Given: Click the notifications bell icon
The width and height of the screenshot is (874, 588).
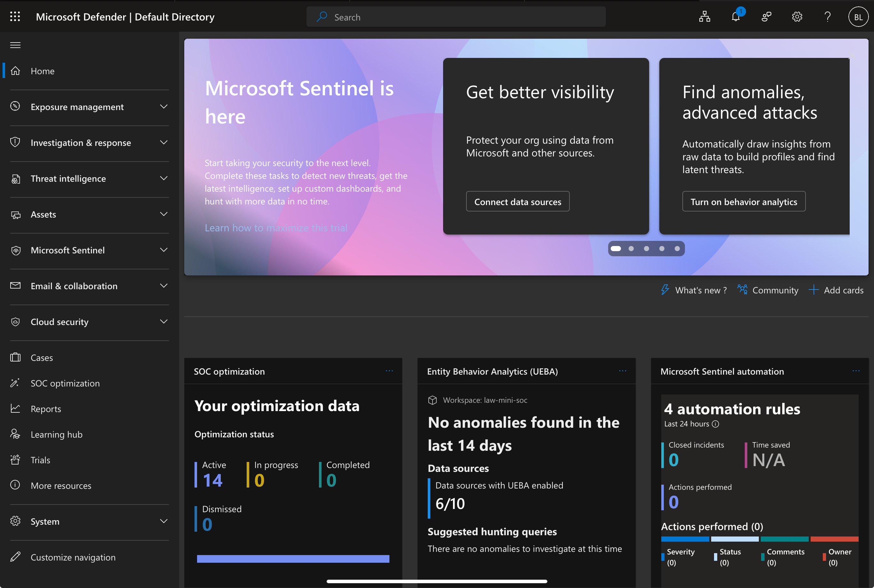Looking at the screenshot, I should coord(735,17).
